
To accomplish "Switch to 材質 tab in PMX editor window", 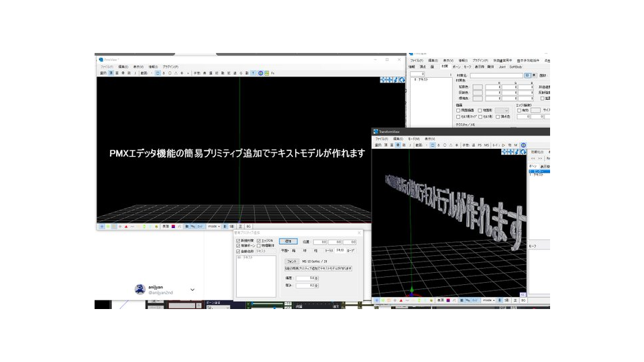I will coord(445,66).
